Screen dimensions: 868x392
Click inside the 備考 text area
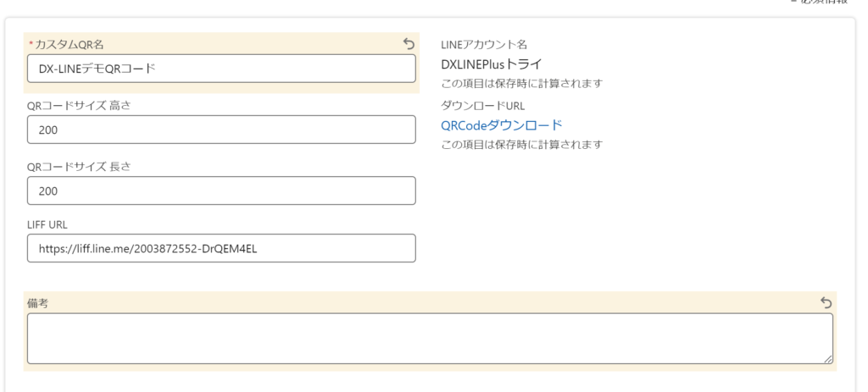click(x=430, y=339)
